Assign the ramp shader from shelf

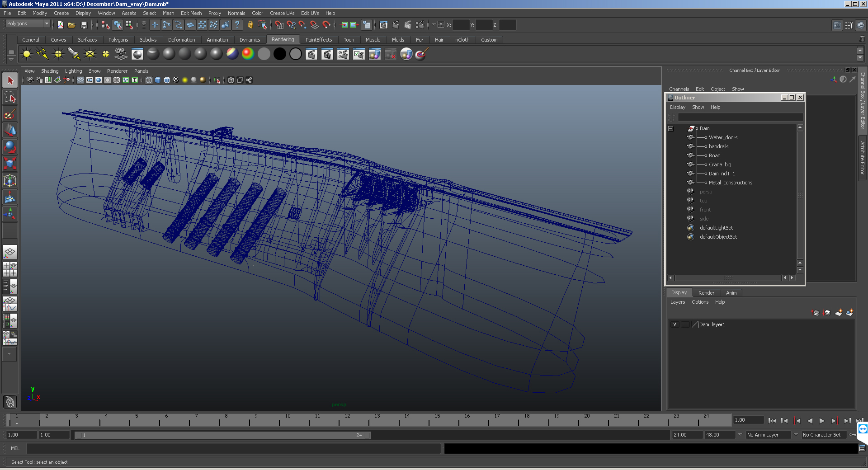pyautogui.click(x=248, y=54)
